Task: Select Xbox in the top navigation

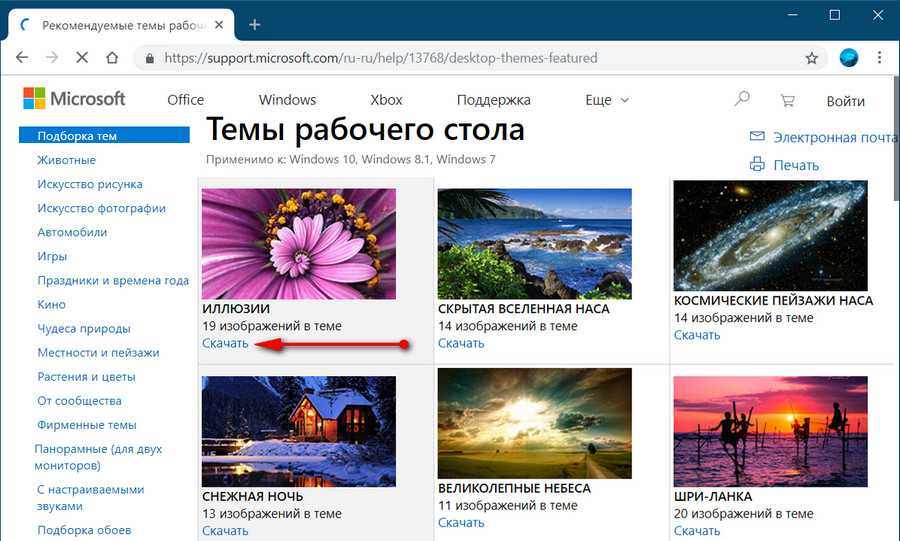Action: [386, 100]
